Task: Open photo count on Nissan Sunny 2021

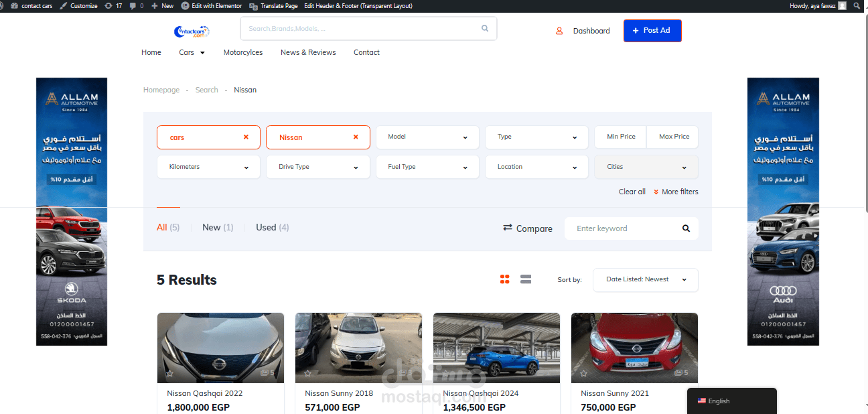Action: point(681,373)
